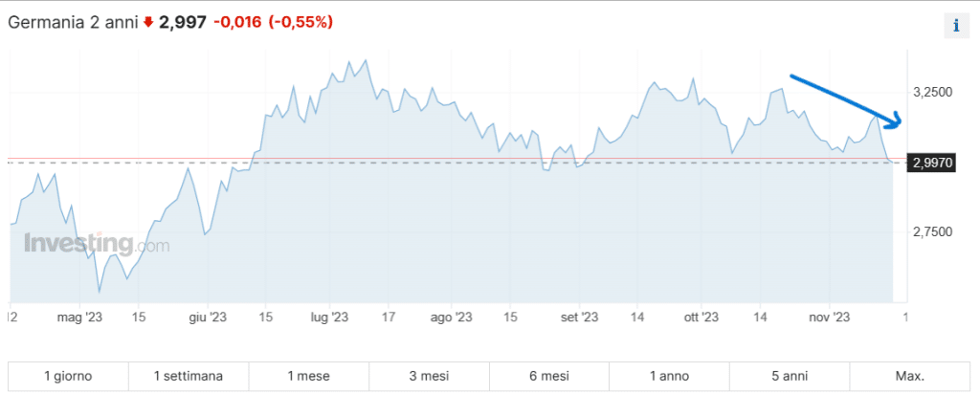Click the 2,7500 y-axis label
The image size is (980, 394).
coord(933,232)
